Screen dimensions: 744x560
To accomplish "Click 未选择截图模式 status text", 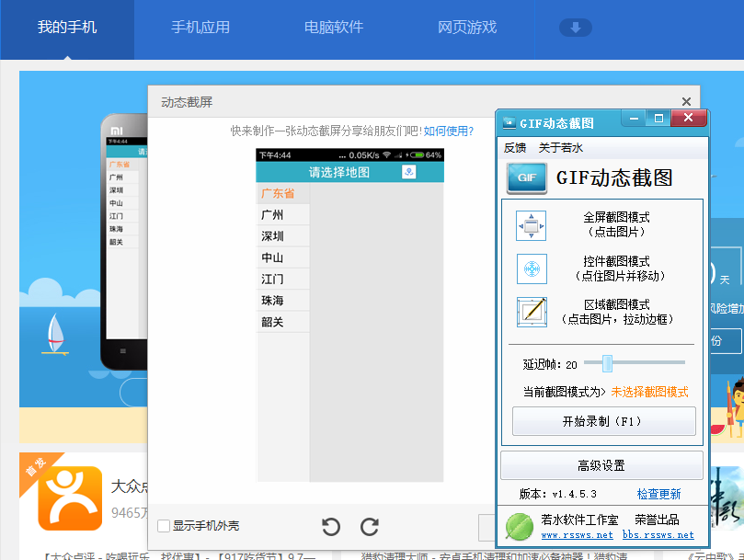I will [x=649, y=392].
